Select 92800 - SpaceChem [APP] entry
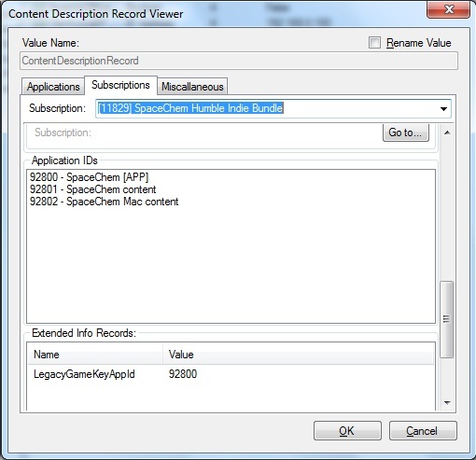Image resolution: width=476 pixels, height=460 pixels. point(89,177)
